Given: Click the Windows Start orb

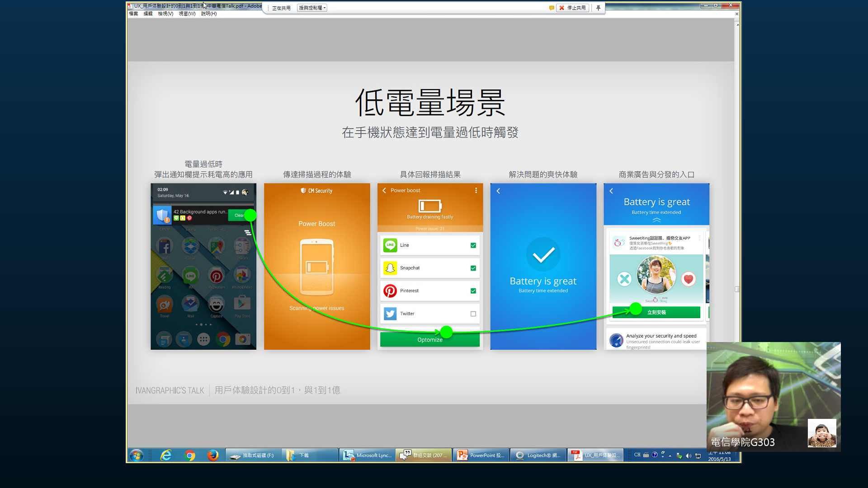Looking at the screenshot, I should click(x=136, y=455).
